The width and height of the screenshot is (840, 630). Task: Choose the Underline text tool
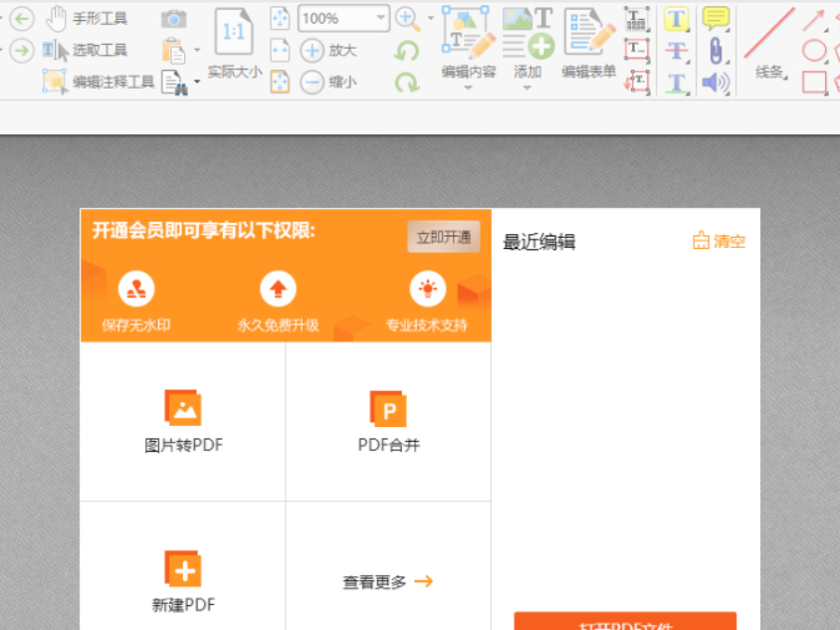tap(676, 83)
